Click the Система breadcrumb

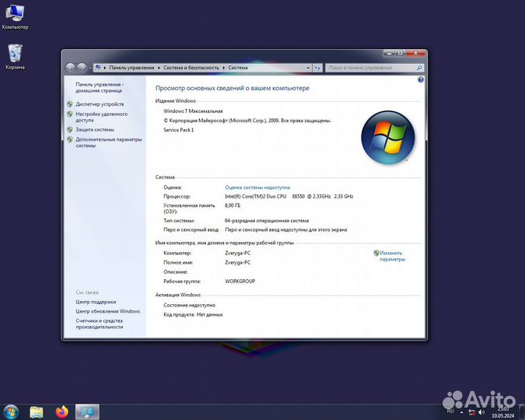point(238,68)
